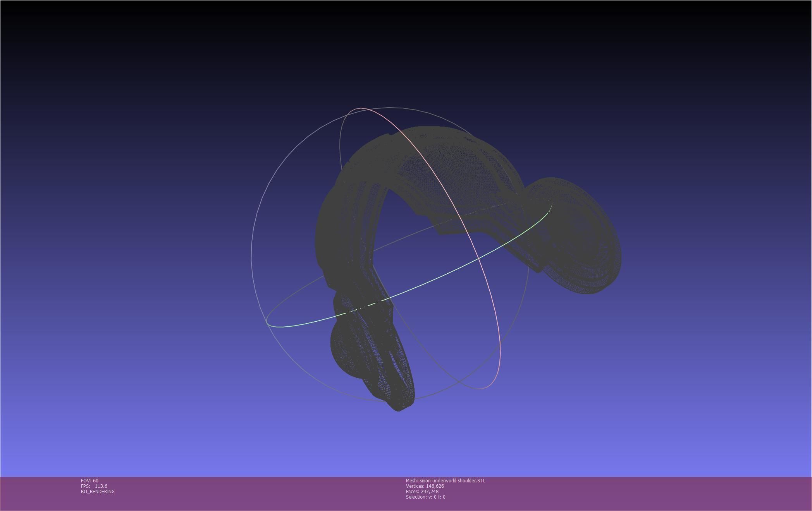Click the FOV: 60 readout
The width and height of the screenshot is (812, 511).
pyautogui.click(x=89, y=481)
